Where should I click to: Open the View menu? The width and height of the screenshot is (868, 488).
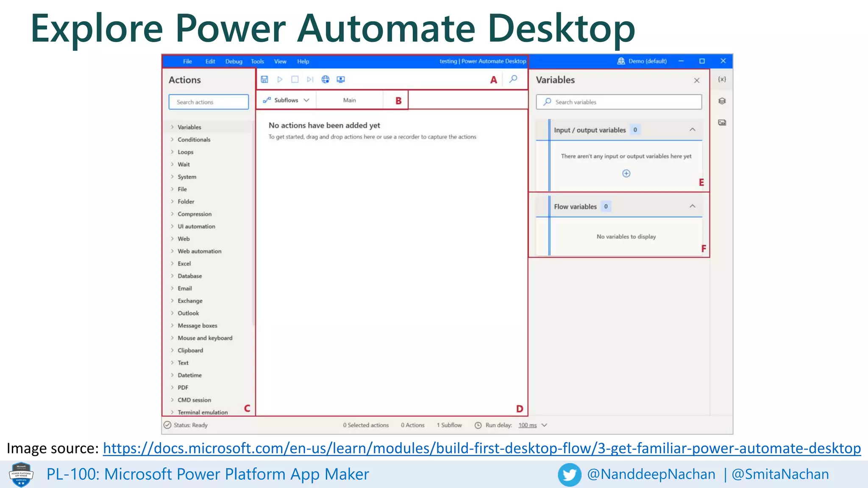tap(280, 61)
